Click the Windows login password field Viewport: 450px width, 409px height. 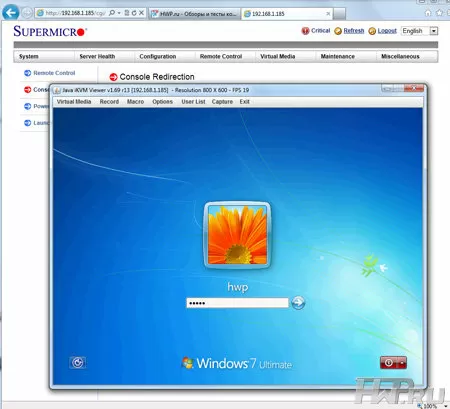[x=237, y=303]
